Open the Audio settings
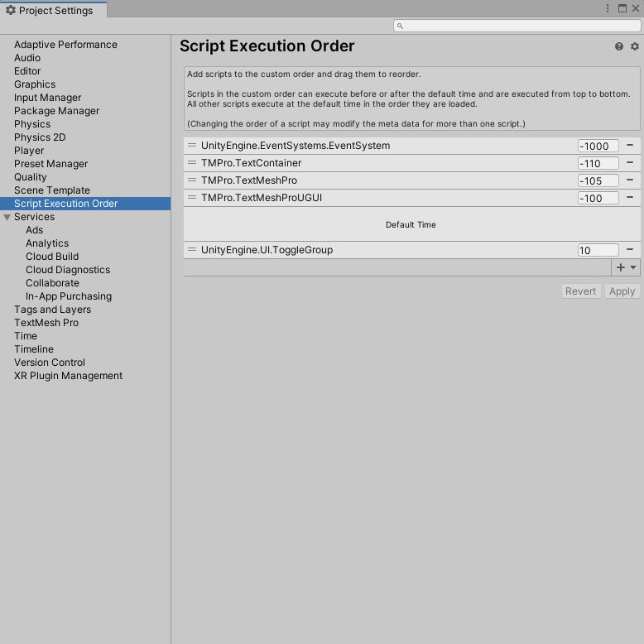The image size is (644, 644). click(27, 58)
